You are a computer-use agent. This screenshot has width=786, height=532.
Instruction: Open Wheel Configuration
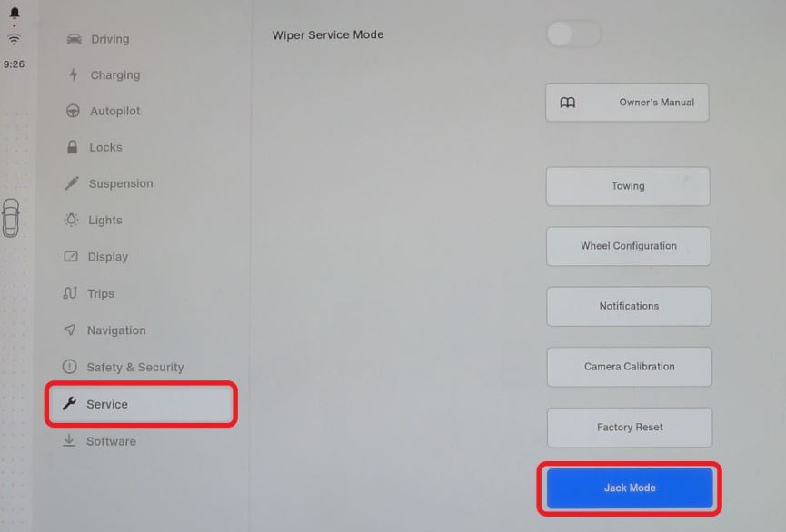point(629,246)
